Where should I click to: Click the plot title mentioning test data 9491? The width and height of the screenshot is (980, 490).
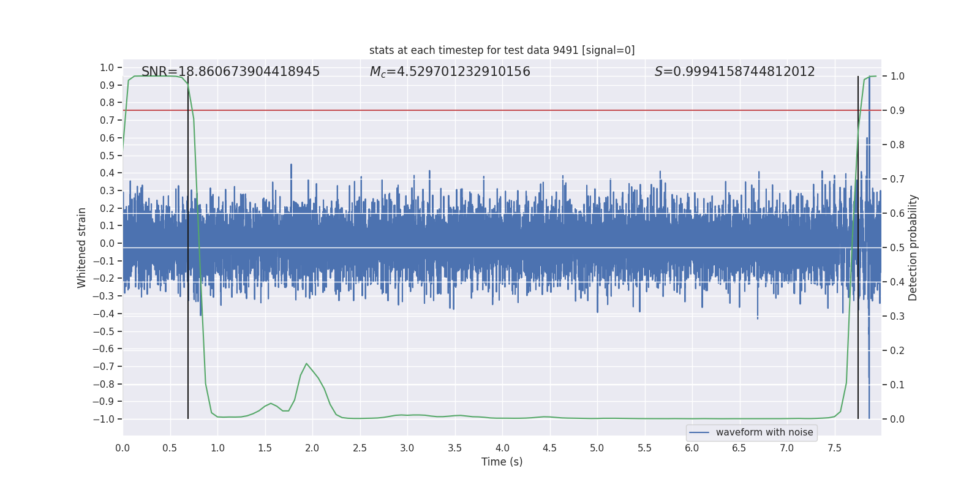tap(502, 50)
